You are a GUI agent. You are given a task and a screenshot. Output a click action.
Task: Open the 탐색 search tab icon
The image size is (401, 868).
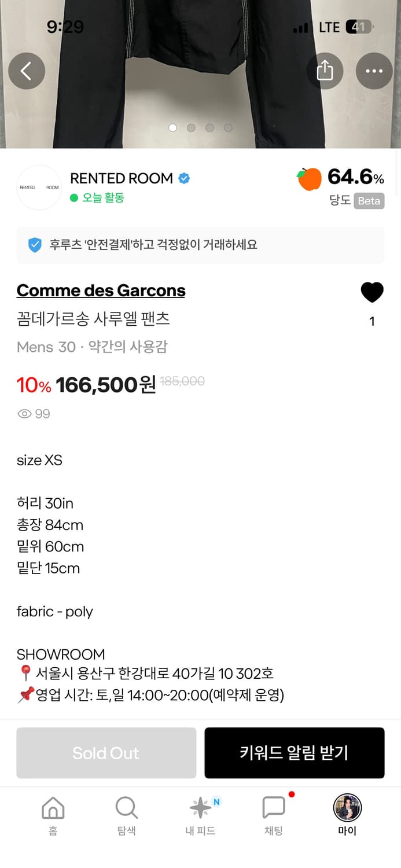point(126,806)
